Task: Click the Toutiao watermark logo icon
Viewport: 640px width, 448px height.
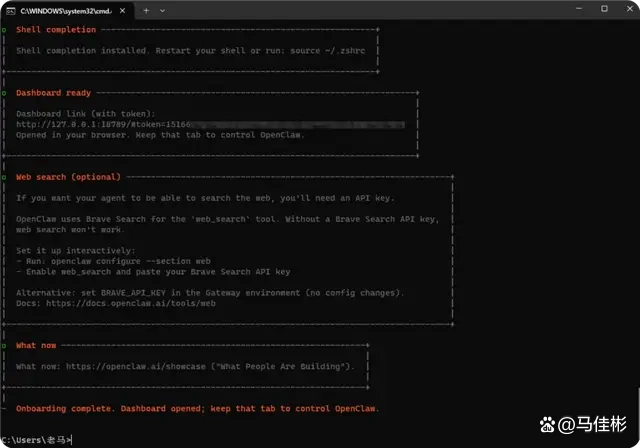Action: tap(539, 424)
